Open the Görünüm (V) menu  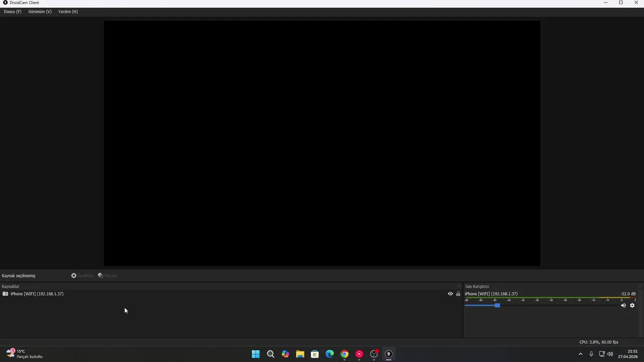40,12
